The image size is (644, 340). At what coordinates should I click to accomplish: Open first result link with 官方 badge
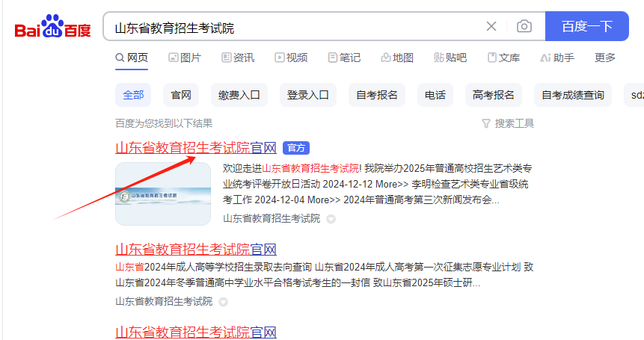pos(196,148)
